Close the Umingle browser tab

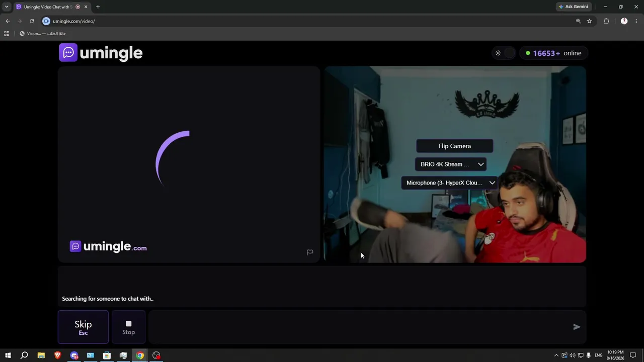(x=86, y=7)
